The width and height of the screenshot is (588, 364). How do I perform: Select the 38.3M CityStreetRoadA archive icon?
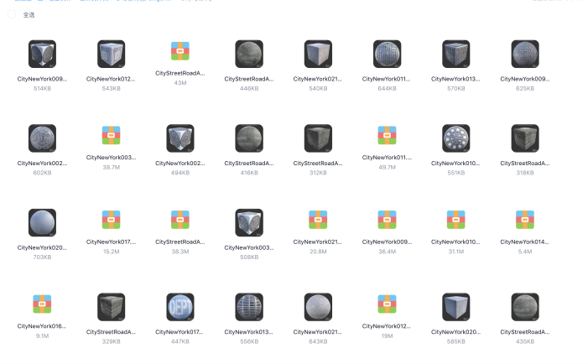(180, 220)
